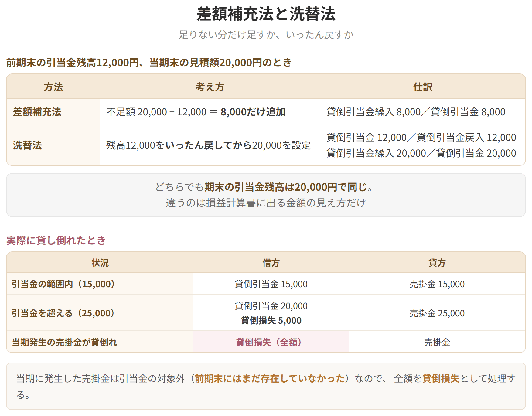Click the heading 実際に貸し倒れたとき
Screen dimensions: 532x416
tap(56, 240)
